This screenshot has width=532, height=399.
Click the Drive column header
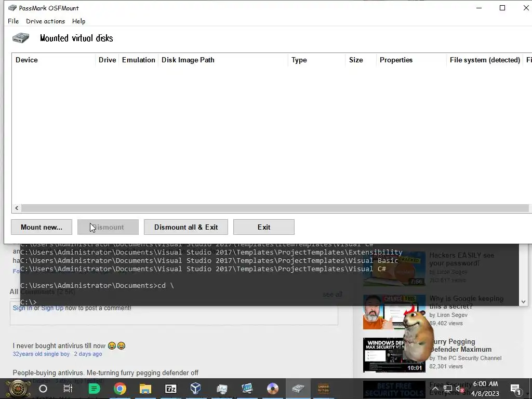pyautogui.click(x=107, y=60)
